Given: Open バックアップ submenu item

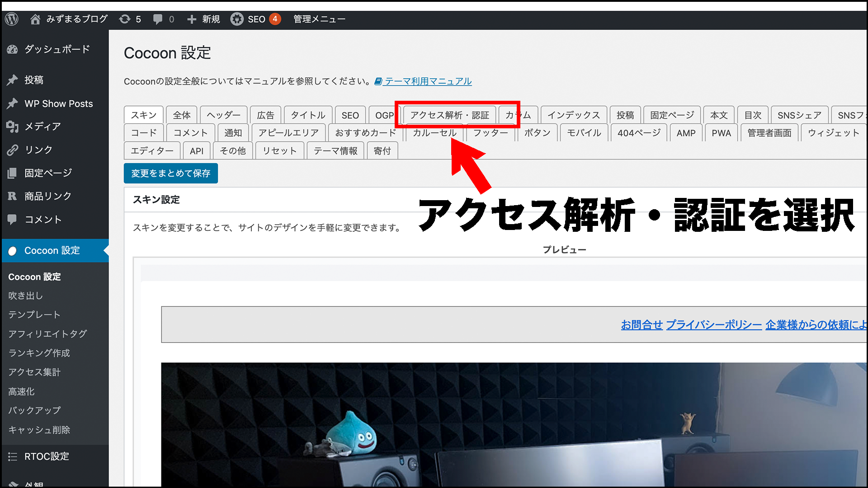Looking at the screenshot, I should (34, 411).
